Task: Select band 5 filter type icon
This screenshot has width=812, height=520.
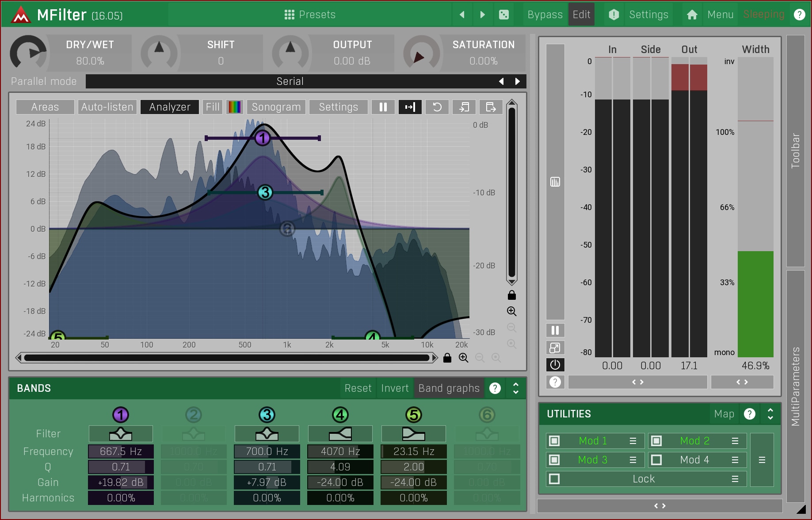Action: point(414,434)
